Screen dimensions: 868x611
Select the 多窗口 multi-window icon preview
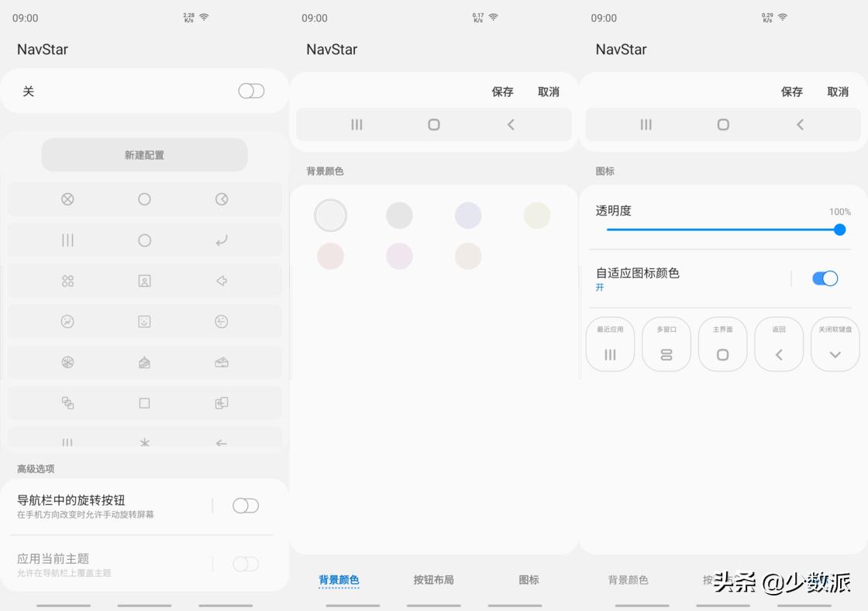pyautogui.click(x=666, y=344)
